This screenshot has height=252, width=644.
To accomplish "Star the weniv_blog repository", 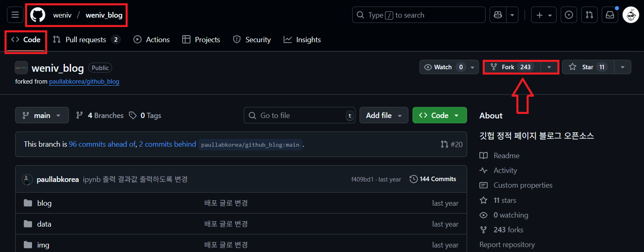I will tap(588, 67).
